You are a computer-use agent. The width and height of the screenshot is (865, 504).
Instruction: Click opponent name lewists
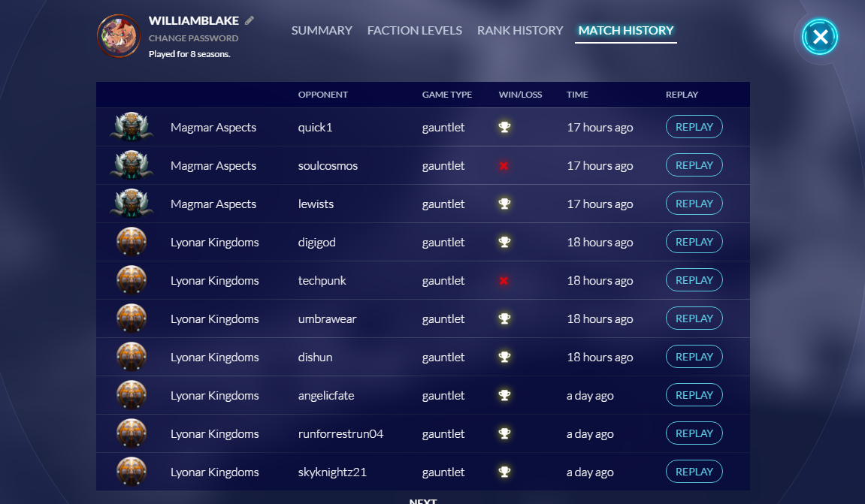click(316, 204)
